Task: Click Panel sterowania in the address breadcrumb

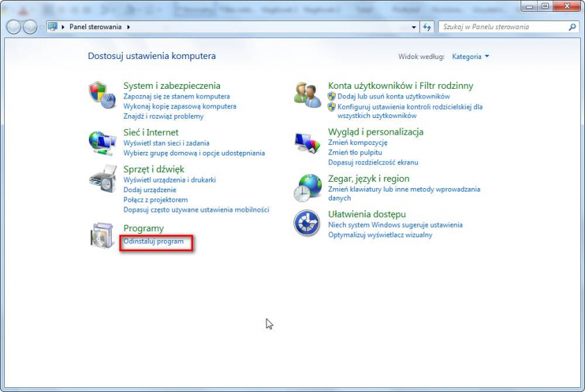Action: coord(95,27)
